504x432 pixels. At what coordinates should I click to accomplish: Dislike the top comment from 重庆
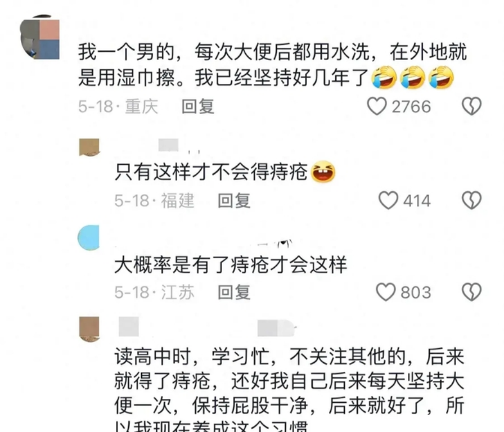471,106
